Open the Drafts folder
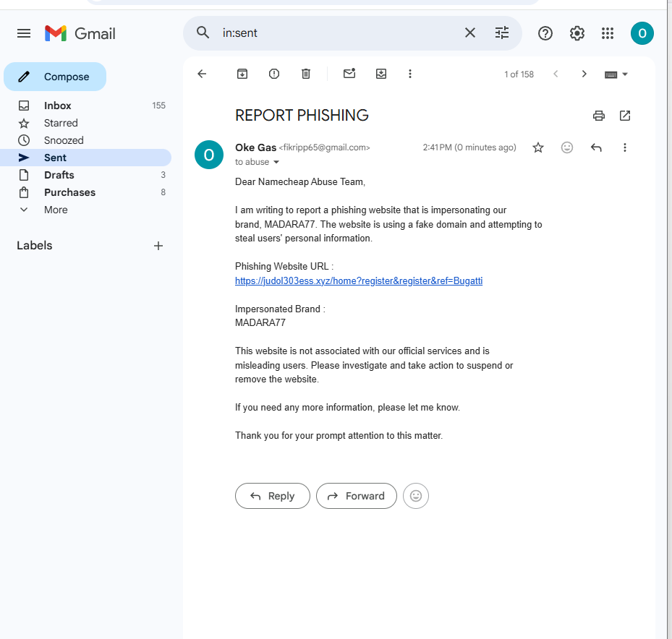Viewport: 672px width, 639px height. click(x=85, y=175)
